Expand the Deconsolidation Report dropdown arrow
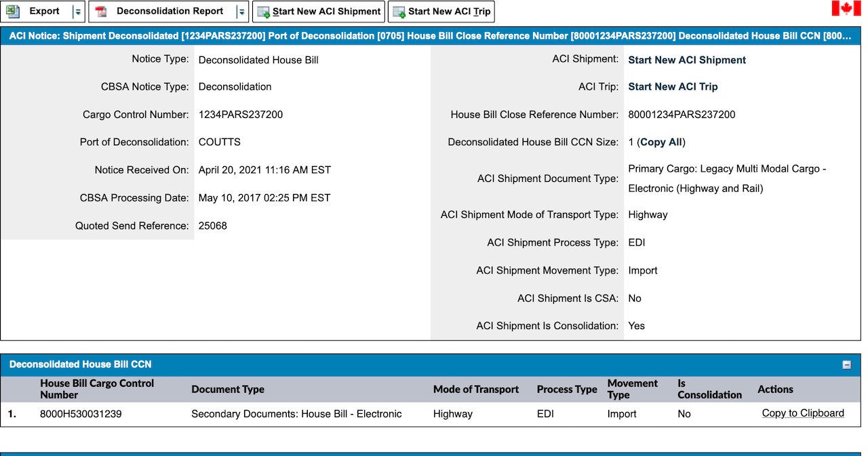868x456 pixels. (x=241, y=12)
